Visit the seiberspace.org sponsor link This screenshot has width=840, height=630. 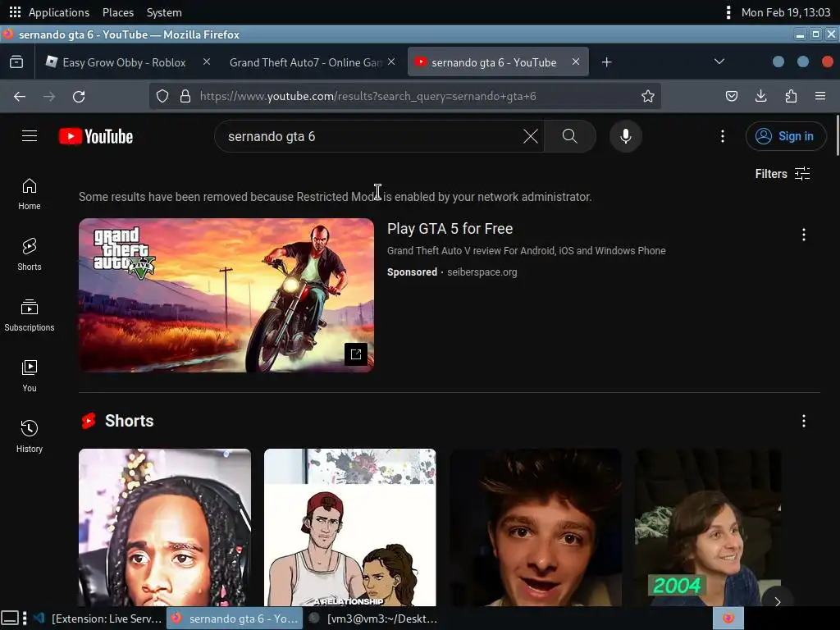click(482, 272)
